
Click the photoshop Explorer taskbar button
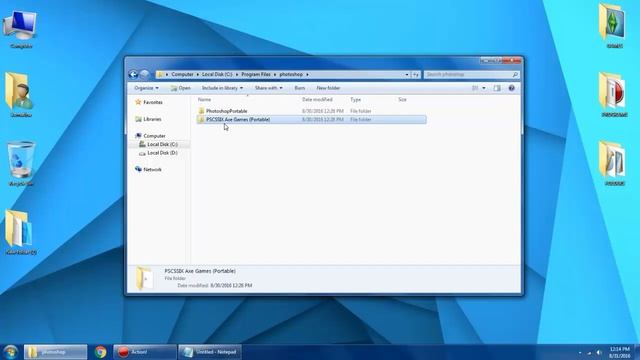[56, 352]
